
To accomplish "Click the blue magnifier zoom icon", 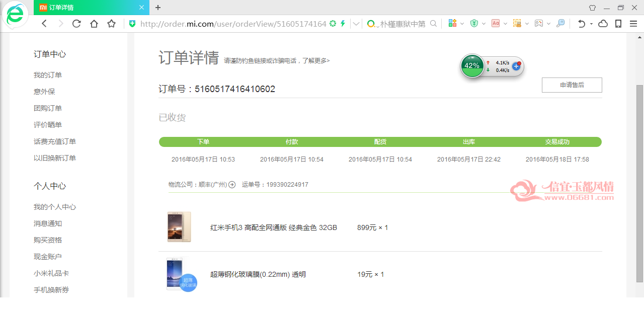I will click(x=560, y=24).
